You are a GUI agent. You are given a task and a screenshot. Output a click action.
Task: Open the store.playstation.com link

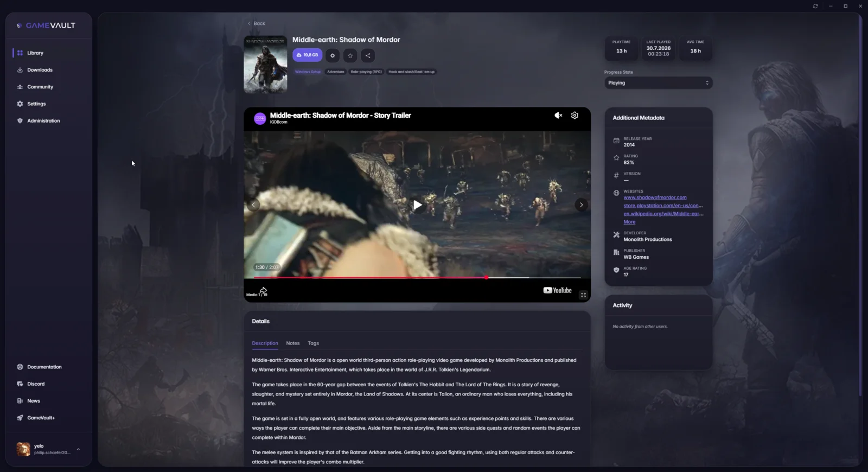tap(663, 206)
